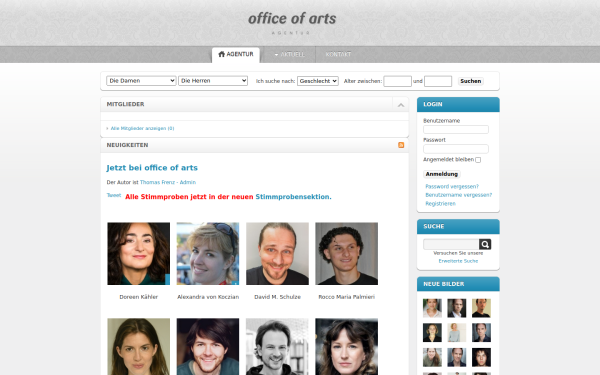Click the name Alexandra von Koczian
Viewport: 600px width, 375px height.
(x=208, y=297)
